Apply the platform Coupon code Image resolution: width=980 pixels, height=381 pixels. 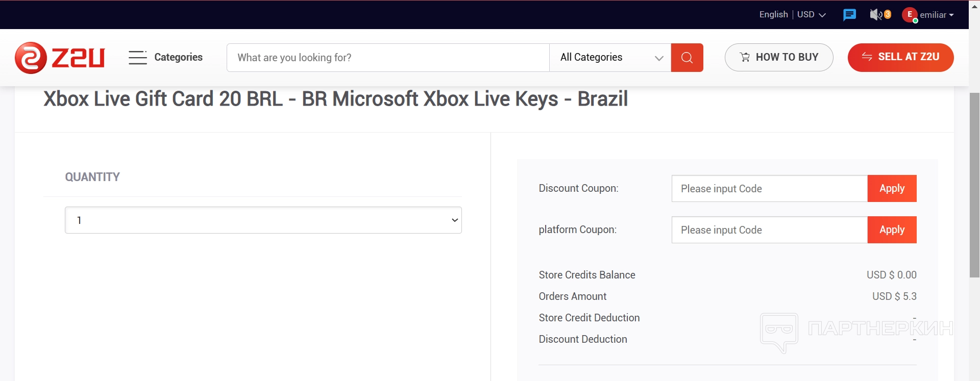[892, 230]
